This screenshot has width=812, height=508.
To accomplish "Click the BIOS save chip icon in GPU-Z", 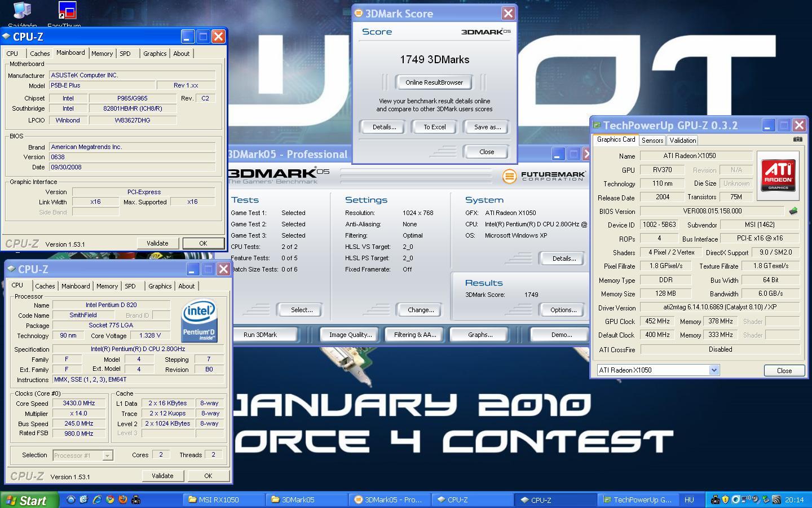I will click(793, 211).
